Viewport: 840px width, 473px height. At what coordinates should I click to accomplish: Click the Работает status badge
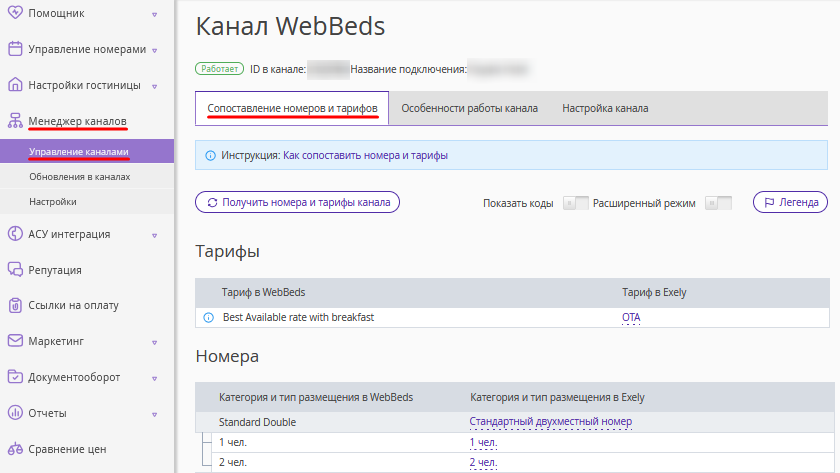click(219, 69)
